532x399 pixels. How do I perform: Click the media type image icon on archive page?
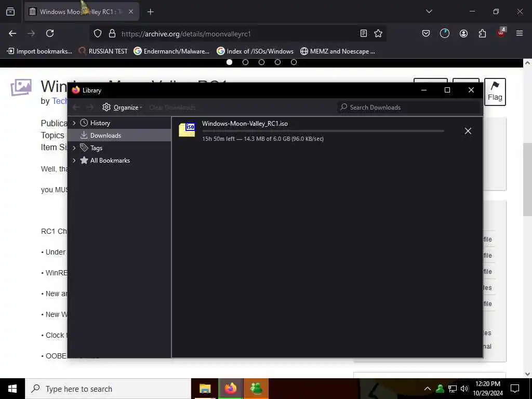coord(21,87)
